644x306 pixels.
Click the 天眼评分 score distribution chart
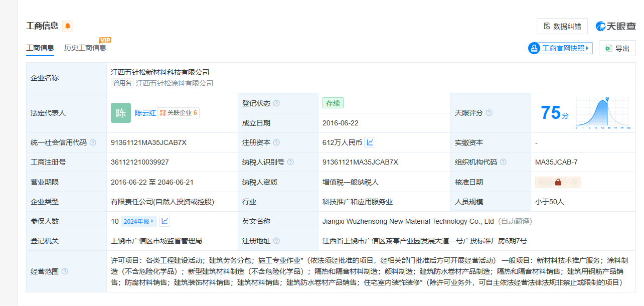coord(602,112)
